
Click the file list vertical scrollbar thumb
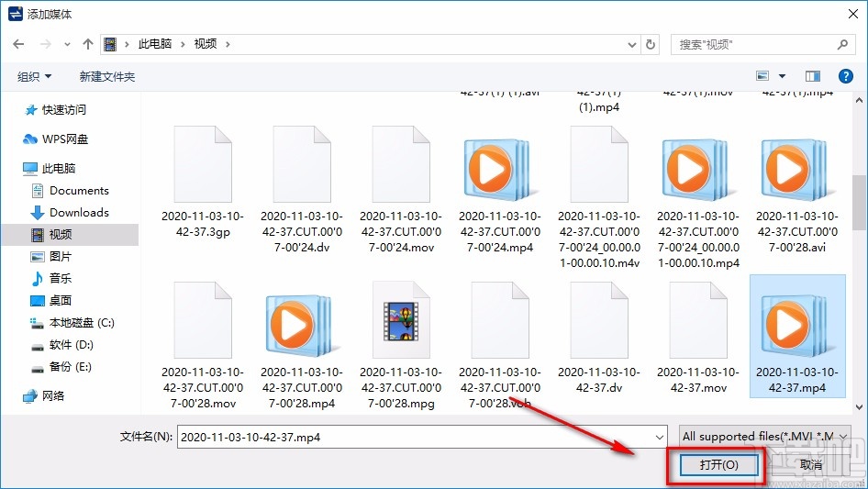click(x=859, y=202)
